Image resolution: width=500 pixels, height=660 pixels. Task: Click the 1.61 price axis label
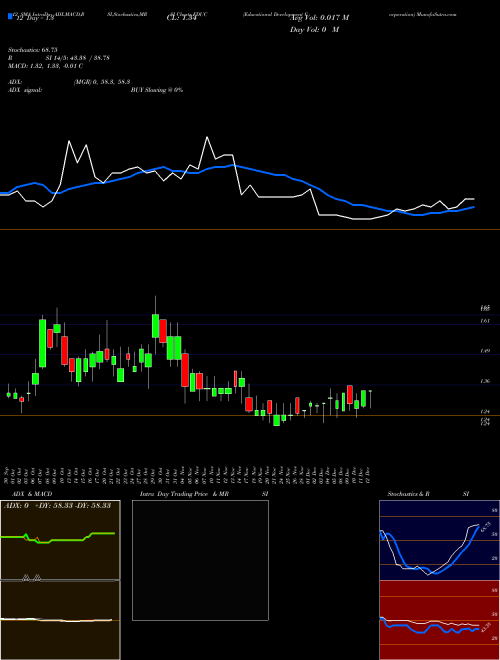485,321
